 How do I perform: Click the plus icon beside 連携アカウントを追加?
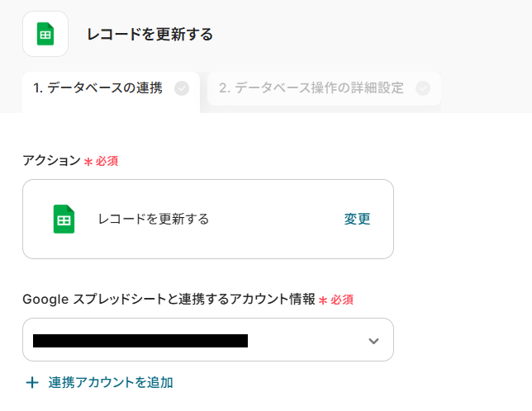pyautogui.click(x=32, y=383)
